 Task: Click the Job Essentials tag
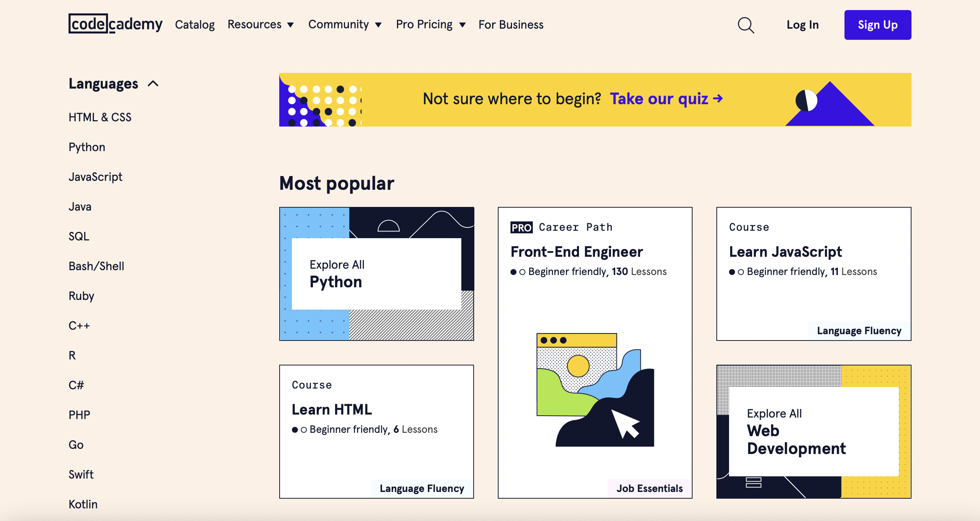point(649,489)
